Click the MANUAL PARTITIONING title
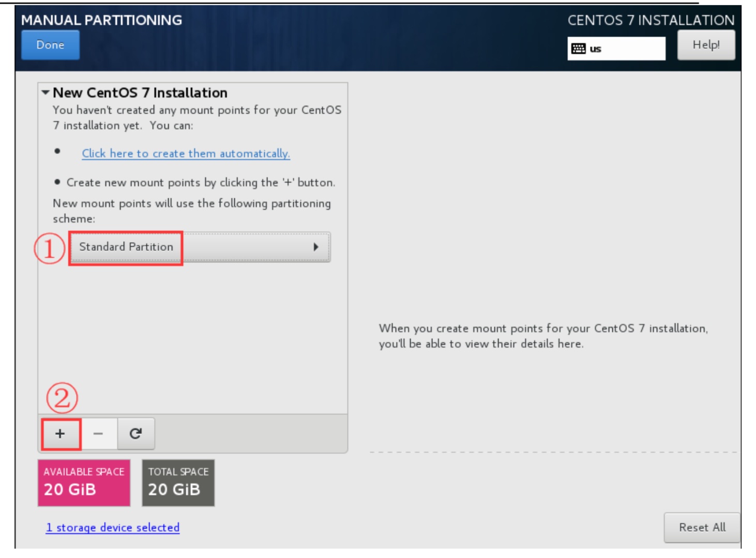Screen dimensions: 756x558 pos(101,20)
